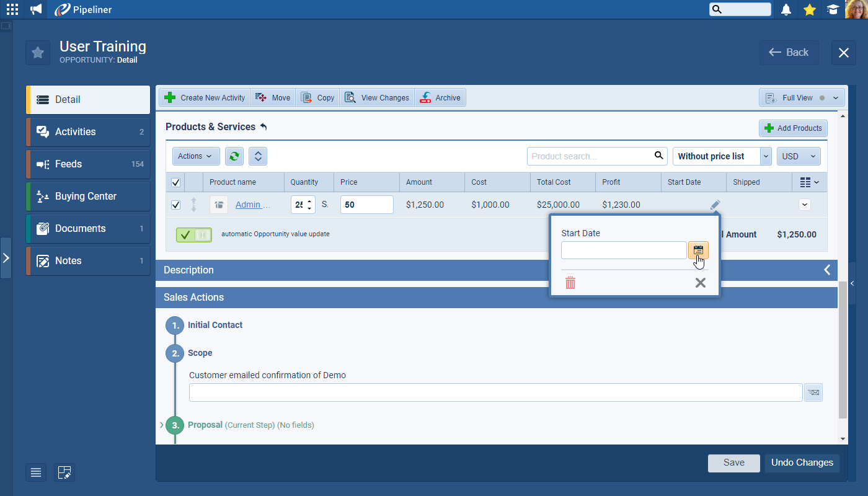Click the Add Products button

click(x=793, y=128)
